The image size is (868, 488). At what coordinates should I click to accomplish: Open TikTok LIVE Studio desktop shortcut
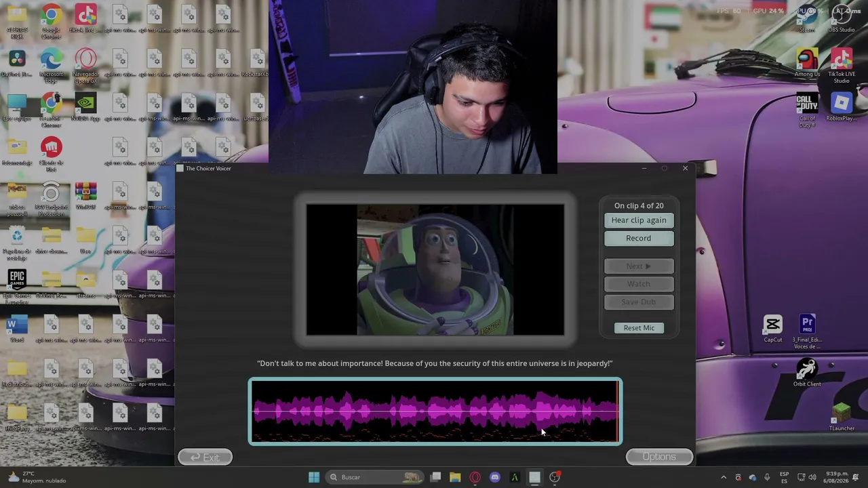842,66
